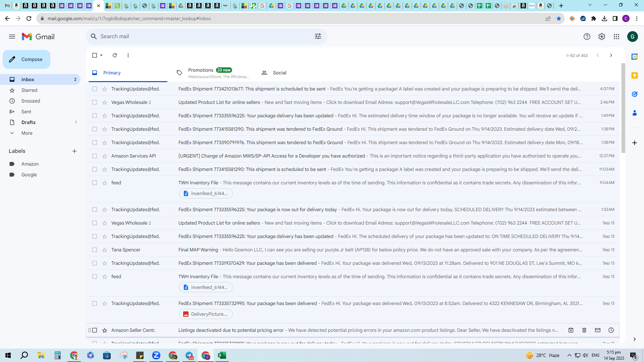Open the 9:04 AM invenfeed attachment
The image size is (644, 362).
click(206, 193)
